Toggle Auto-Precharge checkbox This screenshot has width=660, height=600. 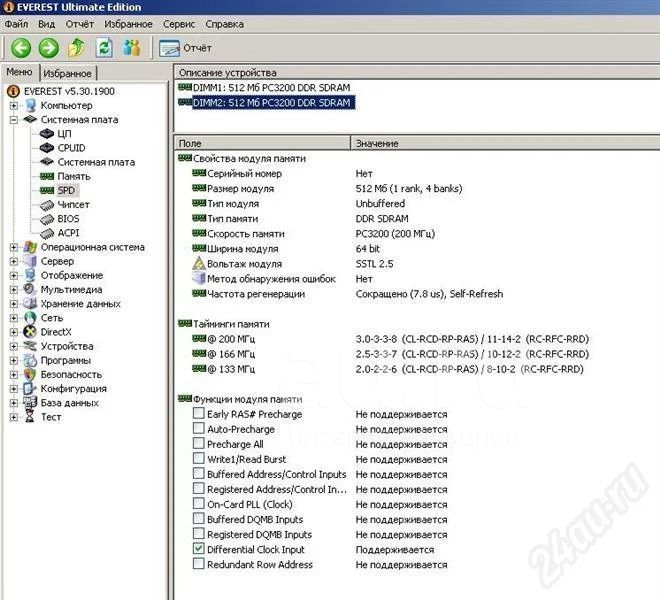click(x=198, y=429)
